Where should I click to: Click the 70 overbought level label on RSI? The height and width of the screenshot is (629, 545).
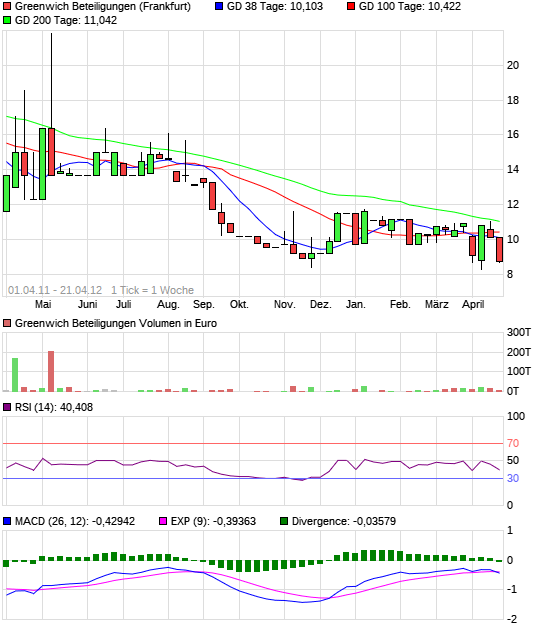513,443
